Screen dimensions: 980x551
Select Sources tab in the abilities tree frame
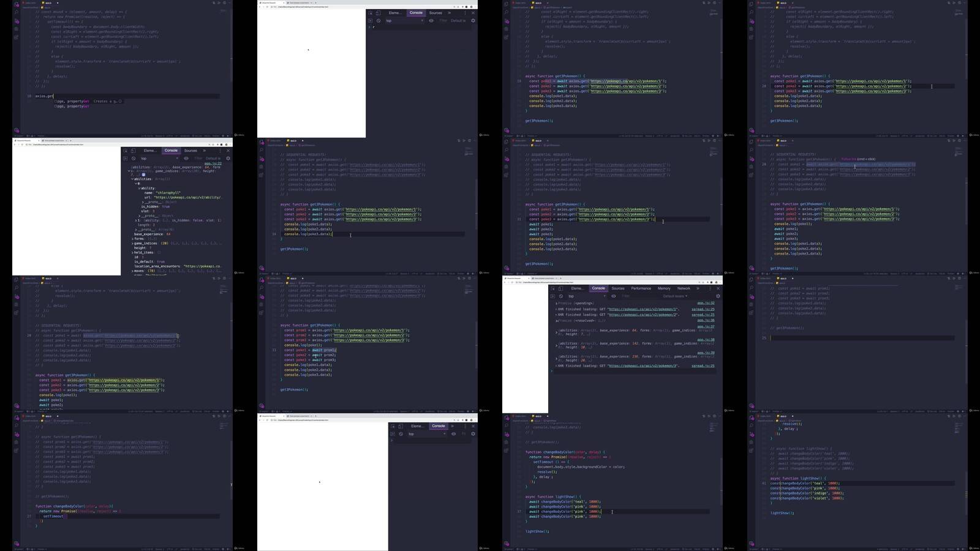pyautogui.click(x=190, y=151)
